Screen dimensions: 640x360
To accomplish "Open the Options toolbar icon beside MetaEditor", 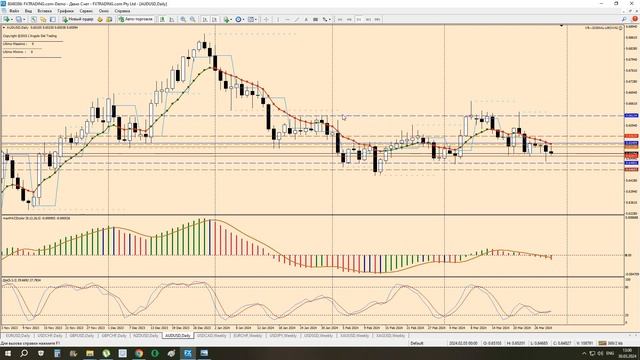I will pyautogui.click(x=109, y=19).
